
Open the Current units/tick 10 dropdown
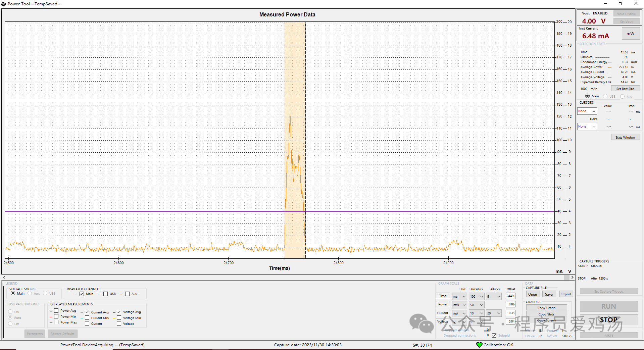click(x=477, y=313)
